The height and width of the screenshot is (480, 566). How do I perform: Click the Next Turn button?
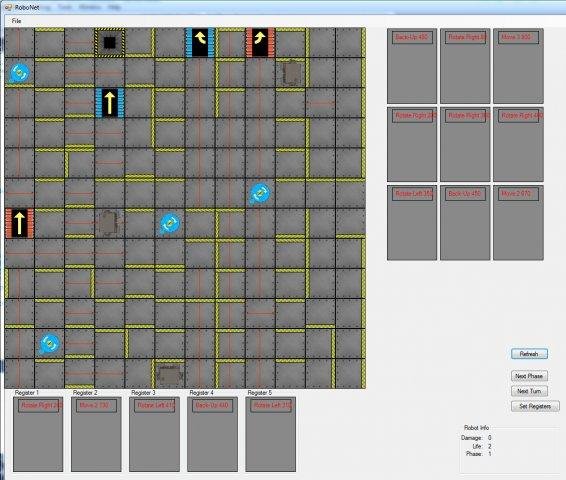click(529, 391)
